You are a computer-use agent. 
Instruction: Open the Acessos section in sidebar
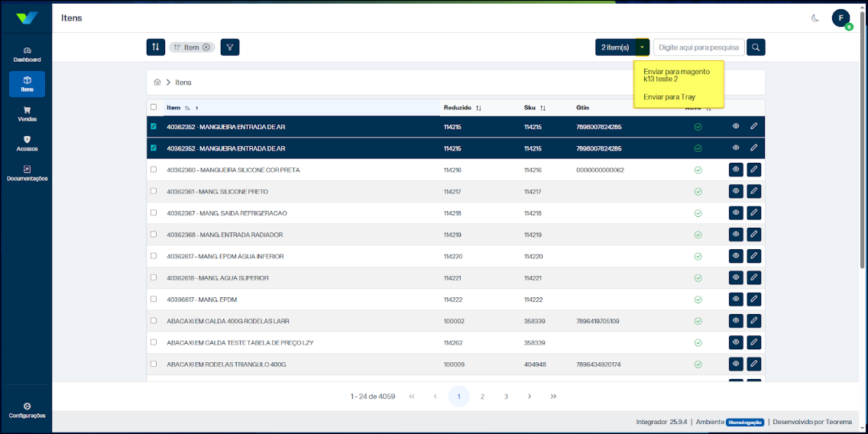pos(28,144)
